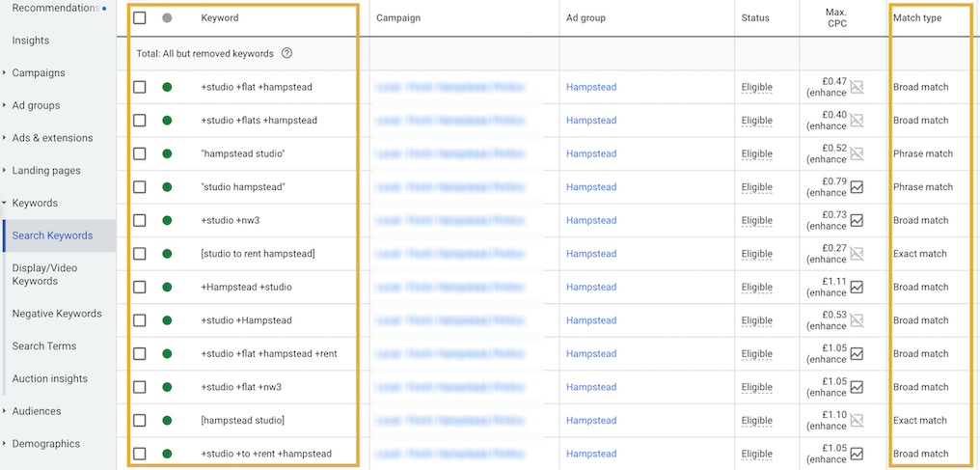Image resolution: width=980 pixels, height=470 pixels.
Task: Sort by Campaign column header
Action: [398, 18]
